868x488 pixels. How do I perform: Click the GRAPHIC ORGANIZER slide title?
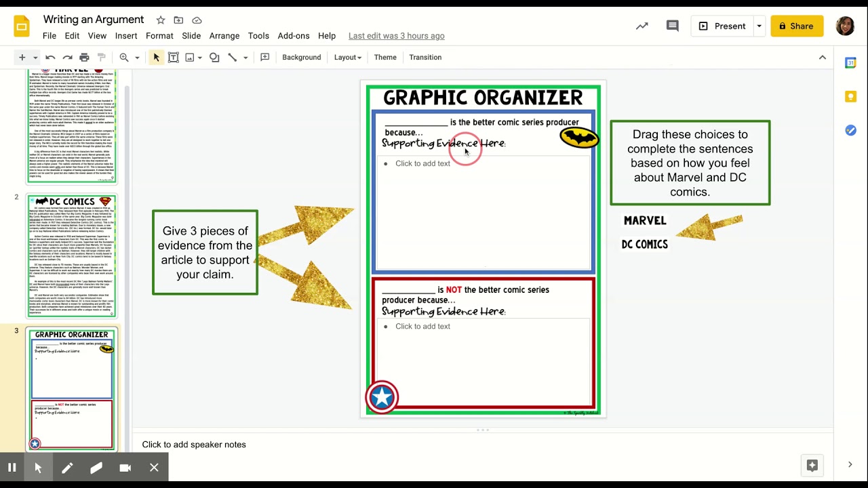tap(482, 98)
